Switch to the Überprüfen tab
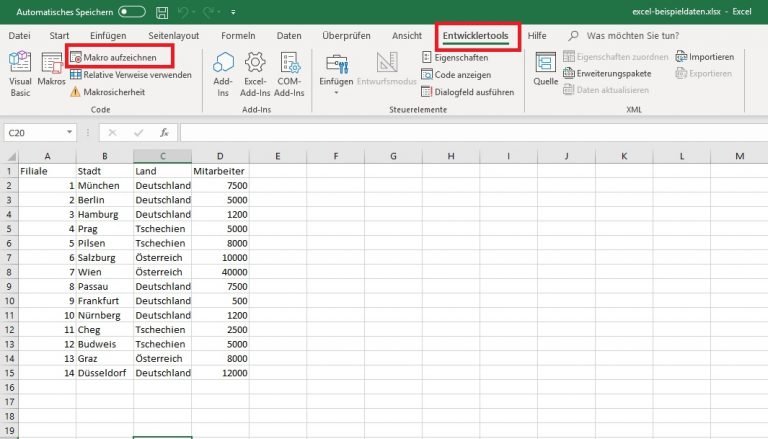The height and width of the screenshot is (439, 768). (346, 35)
